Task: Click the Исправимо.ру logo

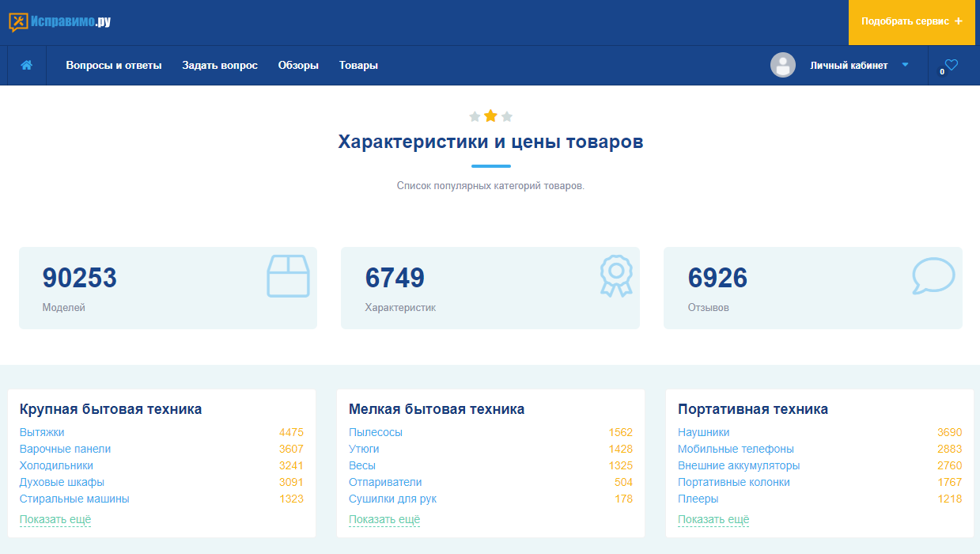Action: tap(59, 22)
